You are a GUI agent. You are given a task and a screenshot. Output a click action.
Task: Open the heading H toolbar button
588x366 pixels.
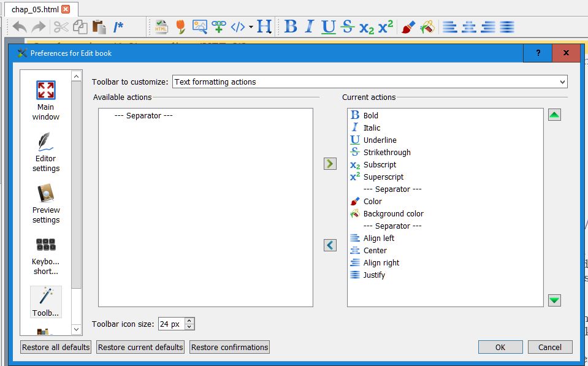pos(264,27)
